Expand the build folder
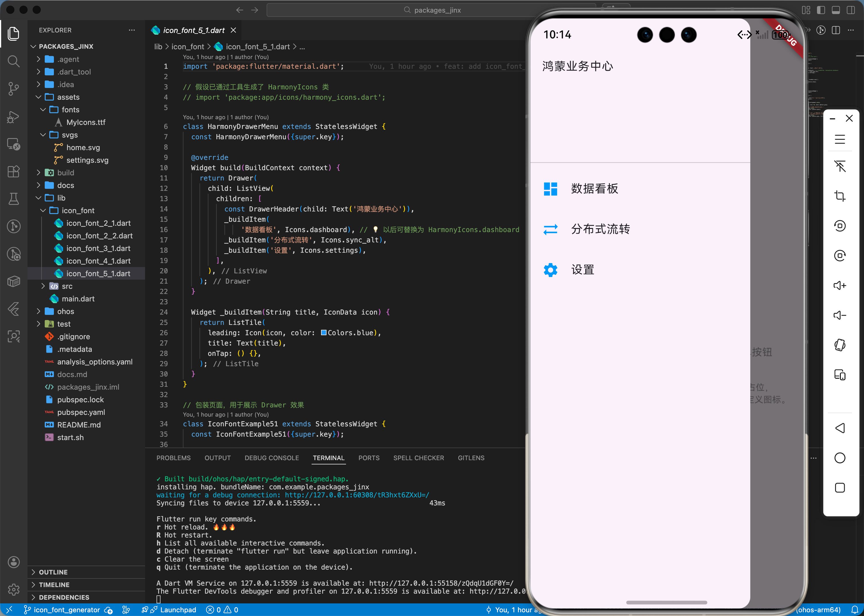This screenshot has width=864, height=616. (x=65, y=172)
